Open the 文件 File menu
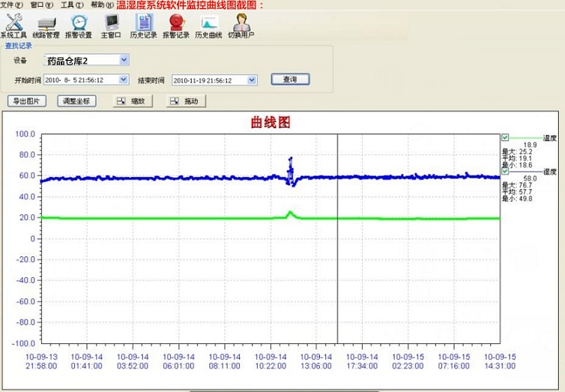The width and height of the screenshot is (565, 392). 11,4
